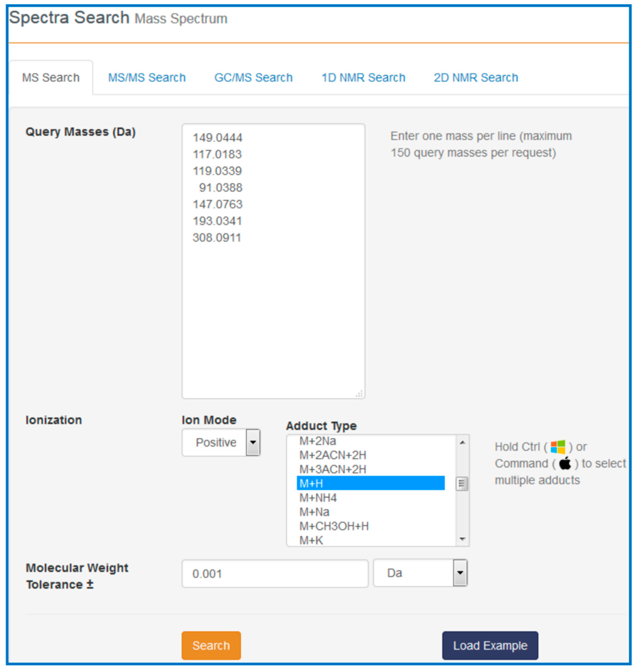Click the adduct list scroll-up arrow
Viewport: 635px width, 672px height.
click(x=462, y=442)
